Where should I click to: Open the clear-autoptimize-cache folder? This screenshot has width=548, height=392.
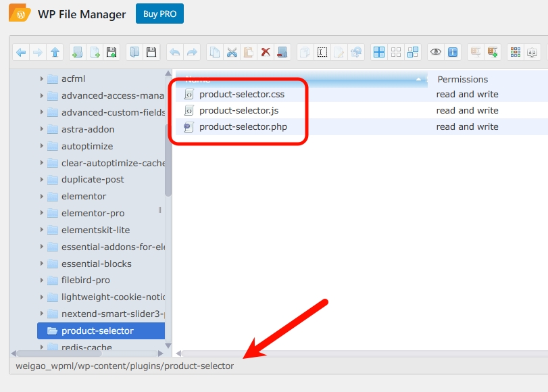[x=106, y=163]
